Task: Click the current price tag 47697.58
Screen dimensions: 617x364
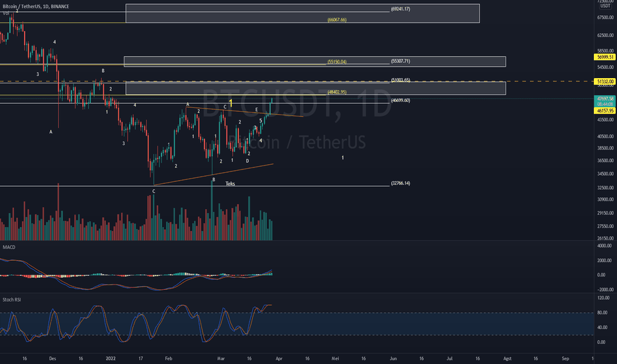Action: coord(605,99)
